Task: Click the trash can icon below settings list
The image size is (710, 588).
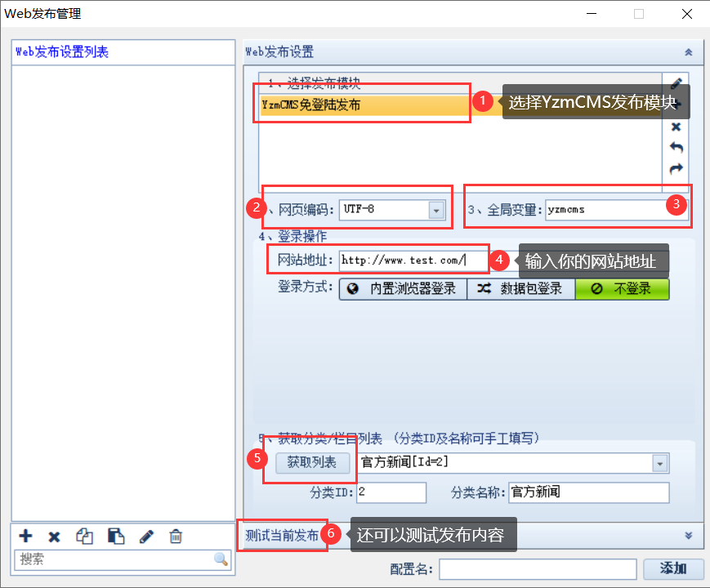Action: click(176, 537)
